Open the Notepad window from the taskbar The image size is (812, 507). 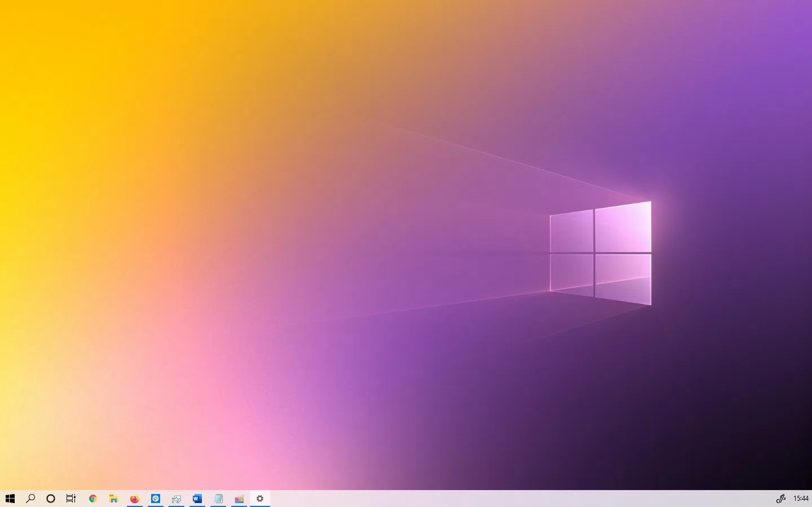coord(218,499)
